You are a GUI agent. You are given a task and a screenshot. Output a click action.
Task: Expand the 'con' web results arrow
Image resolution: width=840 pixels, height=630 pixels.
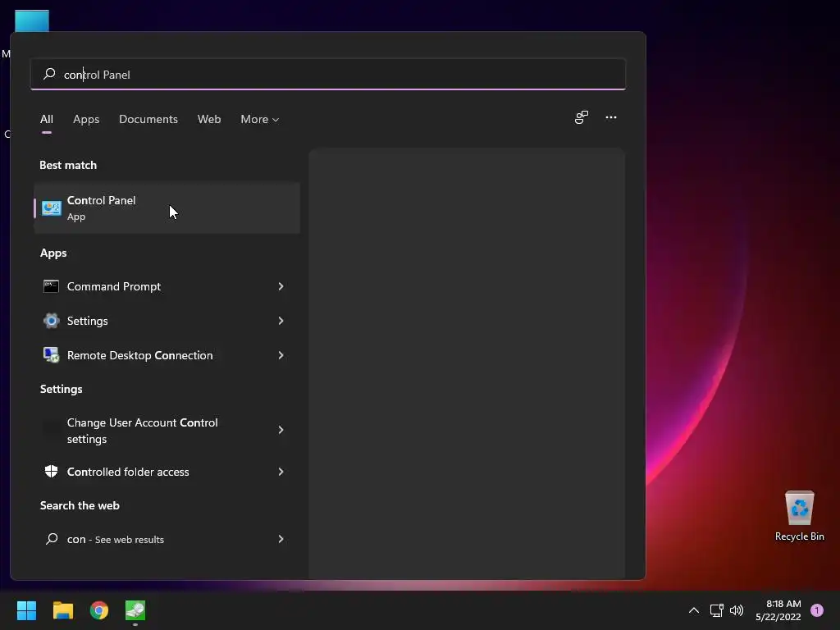[281, 539]
